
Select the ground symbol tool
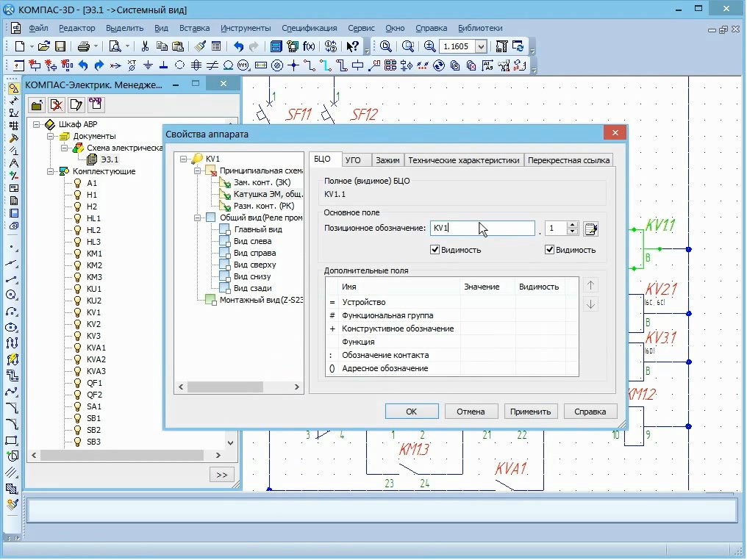pyautogui.click(x=149, y=65)
